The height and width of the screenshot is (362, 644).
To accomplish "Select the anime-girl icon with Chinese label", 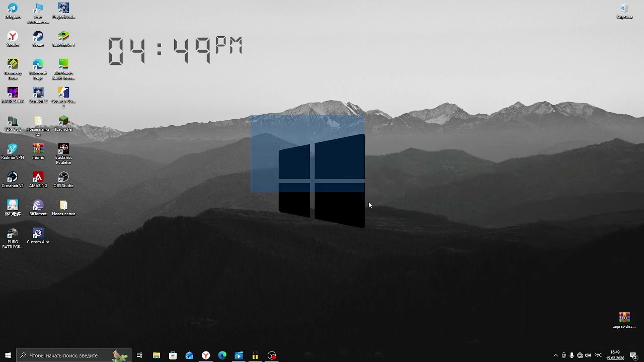I will tap(13, 208).
